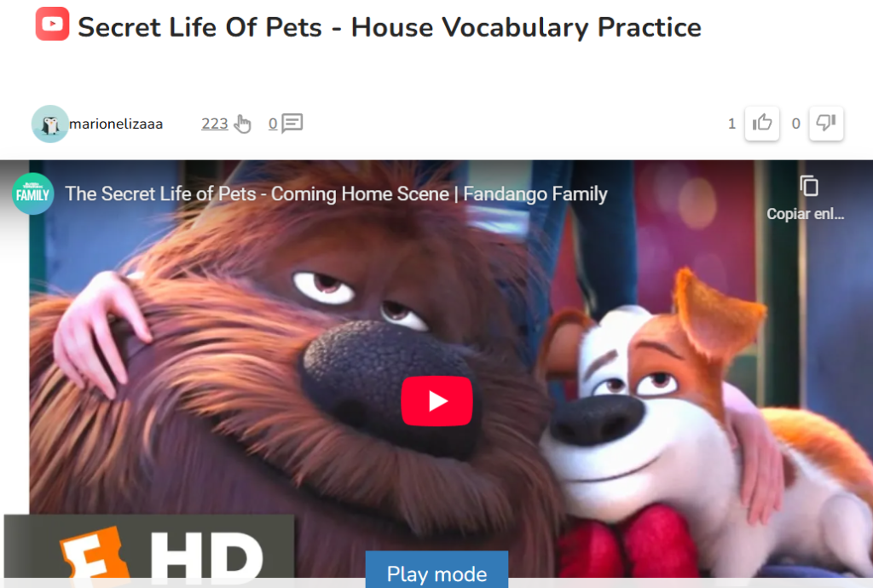The width and height of the screenshot is (873, 588).
Task: Click the Copiar enl... label
Action: [805, 214]
